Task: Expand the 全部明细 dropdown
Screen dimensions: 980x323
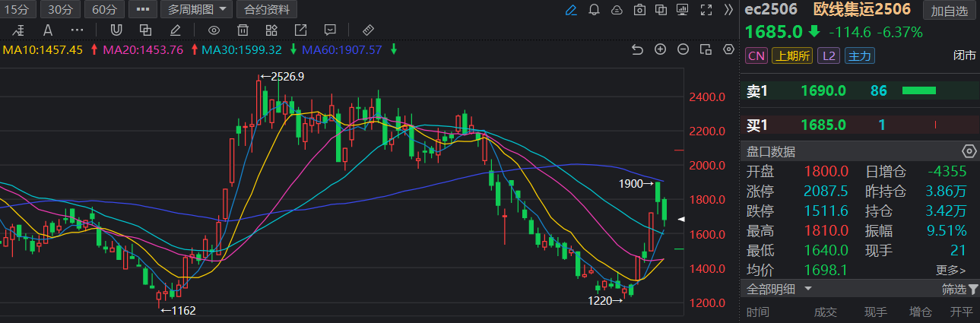Action: pos(779,289)
